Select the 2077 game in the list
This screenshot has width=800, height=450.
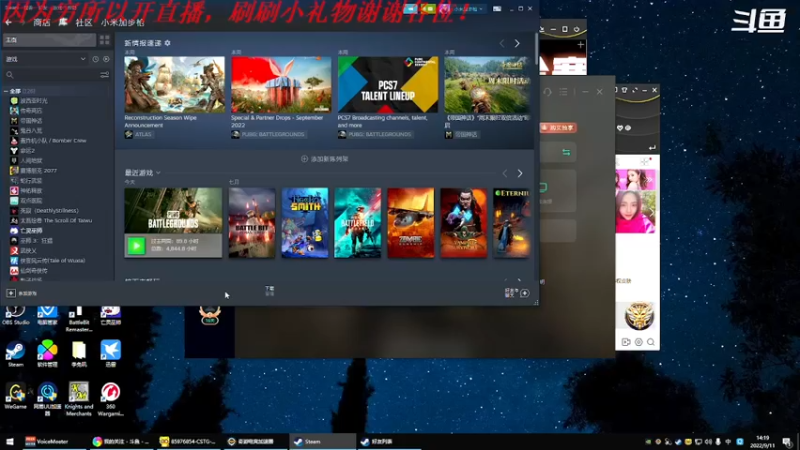point(38,170)
